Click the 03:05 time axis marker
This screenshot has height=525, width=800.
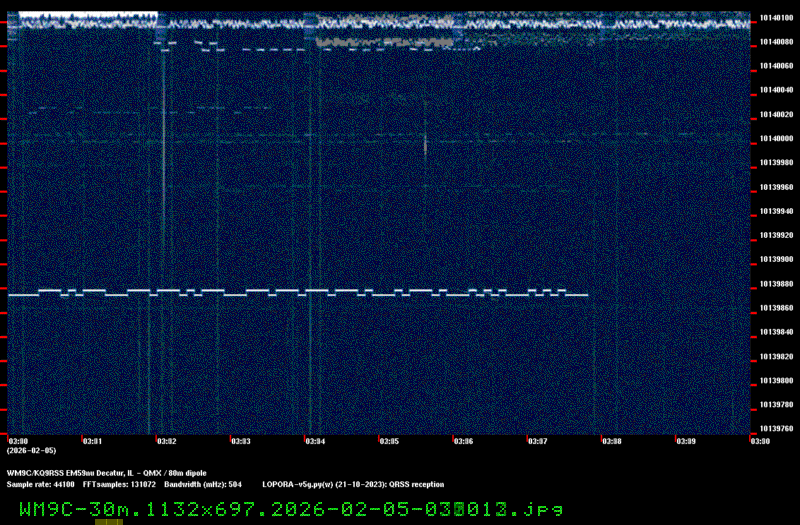(x=389, y=440)
